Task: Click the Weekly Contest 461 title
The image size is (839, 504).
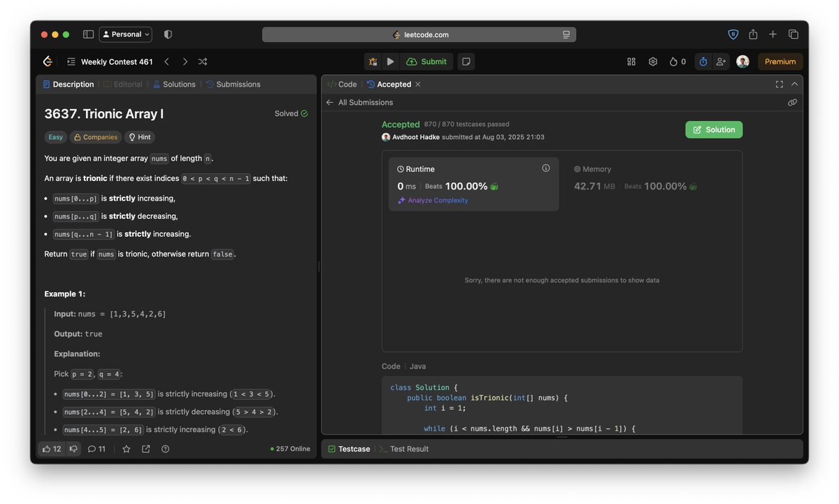Action: 117,62
